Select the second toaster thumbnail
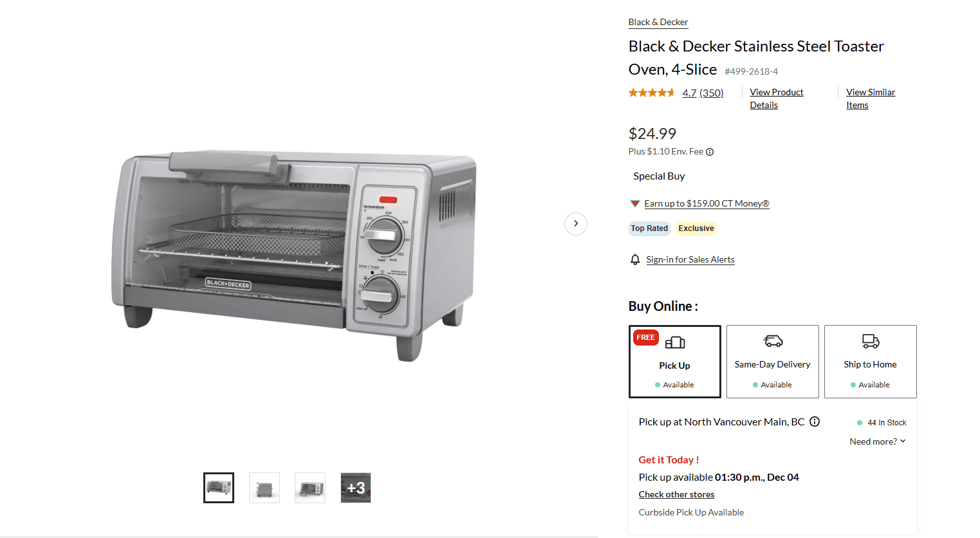Screen dimensions: 980x538 264,488
